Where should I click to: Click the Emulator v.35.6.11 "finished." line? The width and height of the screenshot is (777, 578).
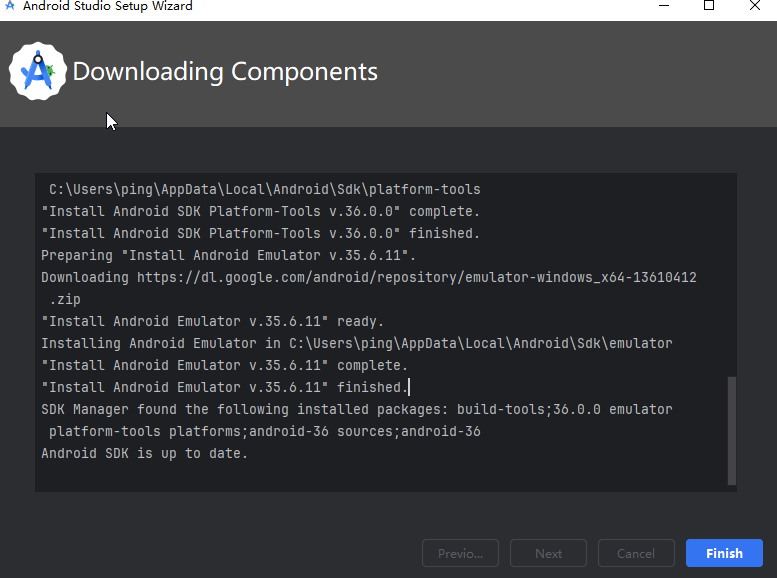[x=224, y=387]
